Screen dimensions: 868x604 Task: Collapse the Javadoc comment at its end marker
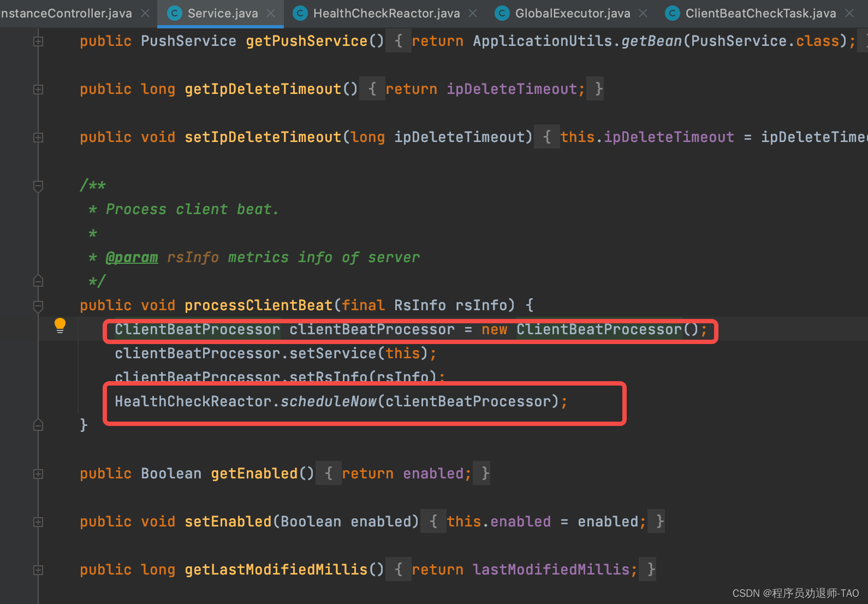pos(38,281)
